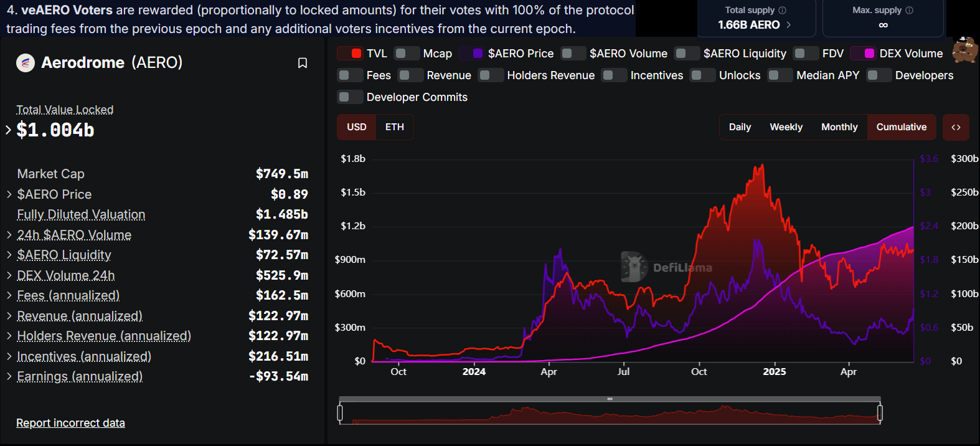
Task: Click the left range slider handle
Action: [340, 413]
